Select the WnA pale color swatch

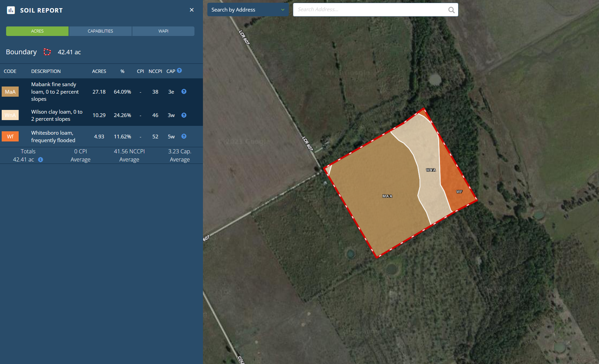(x=10, y=115)
